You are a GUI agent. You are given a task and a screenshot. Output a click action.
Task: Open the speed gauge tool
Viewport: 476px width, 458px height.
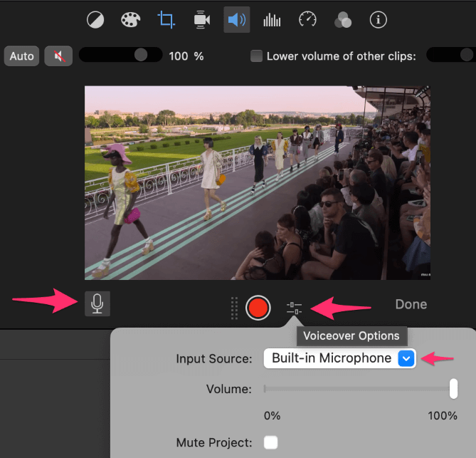[307, 19]
